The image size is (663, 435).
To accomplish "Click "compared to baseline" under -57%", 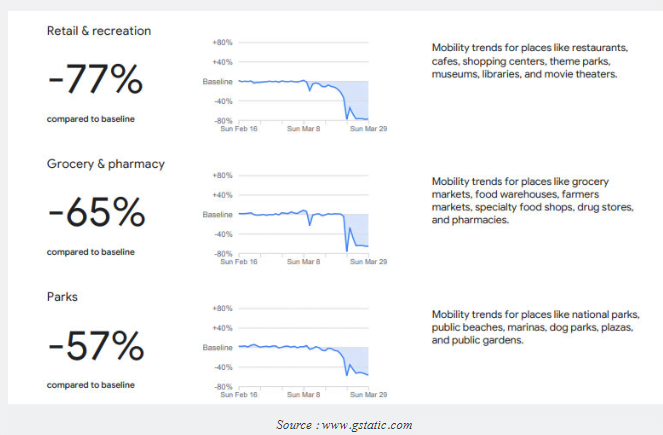I will [90, 384].
